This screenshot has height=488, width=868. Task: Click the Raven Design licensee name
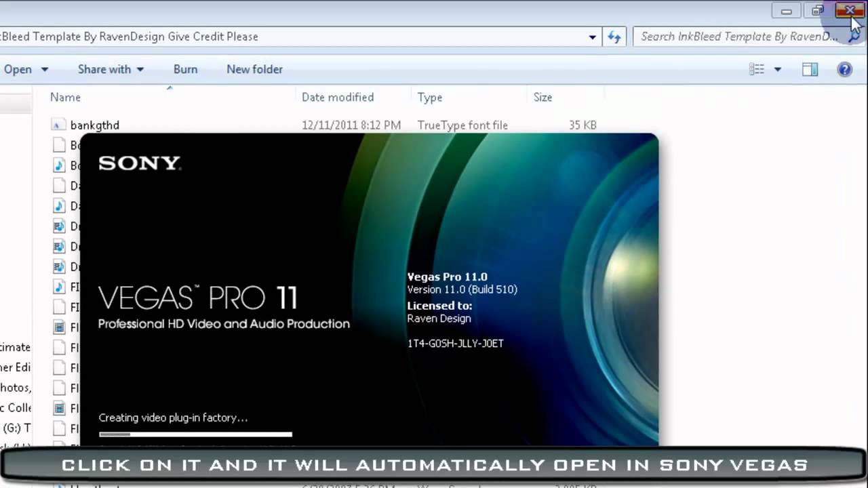click(439, 319)
